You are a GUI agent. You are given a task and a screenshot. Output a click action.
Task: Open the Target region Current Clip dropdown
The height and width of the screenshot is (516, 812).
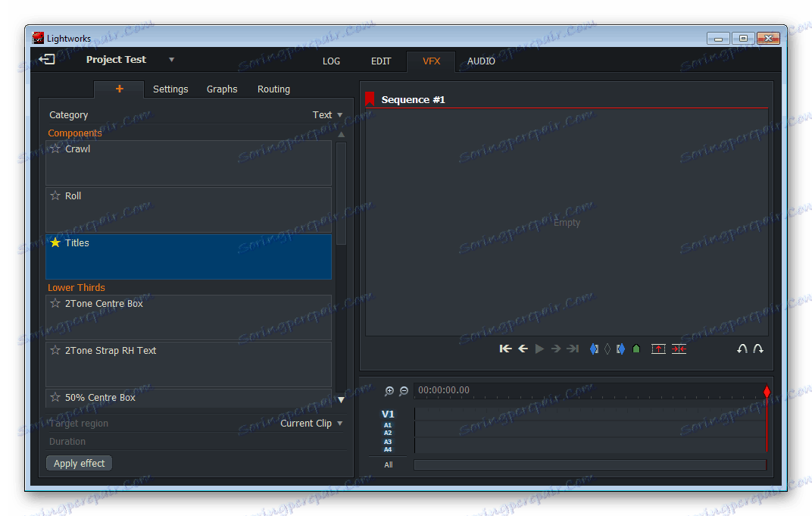coord(311,424)
